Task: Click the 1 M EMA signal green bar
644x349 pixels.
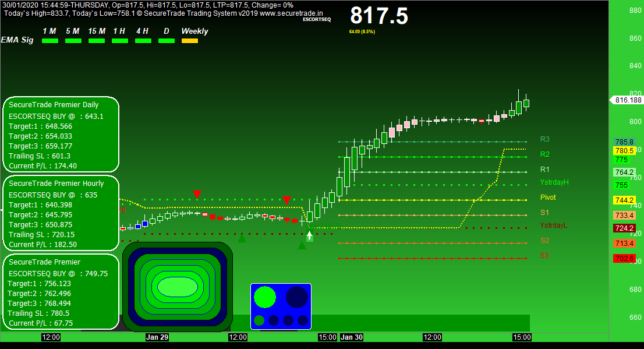Action: pos(50,41)
